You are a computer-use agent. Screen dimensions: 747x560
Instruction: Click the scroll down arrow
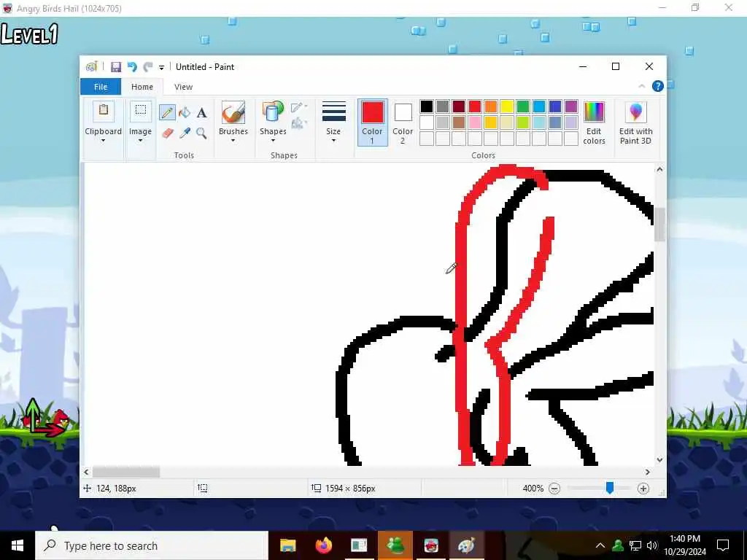click(659, 460)
